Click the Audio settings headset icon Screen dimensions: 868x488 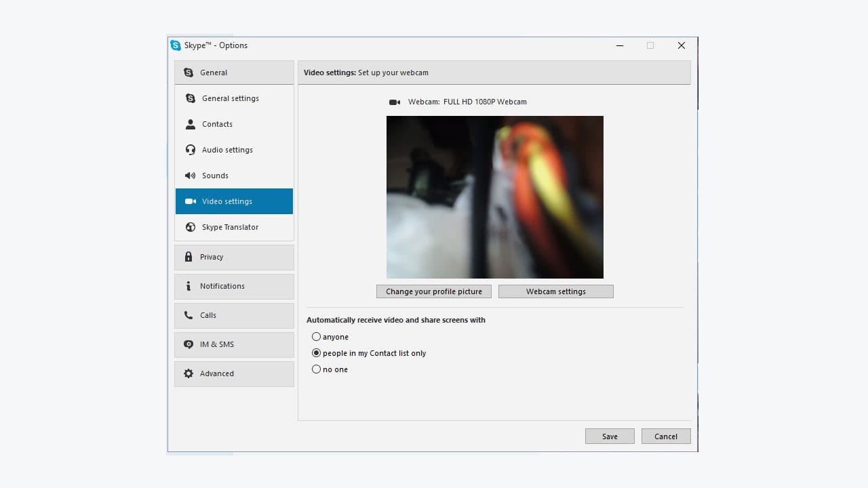coord(189,150)
